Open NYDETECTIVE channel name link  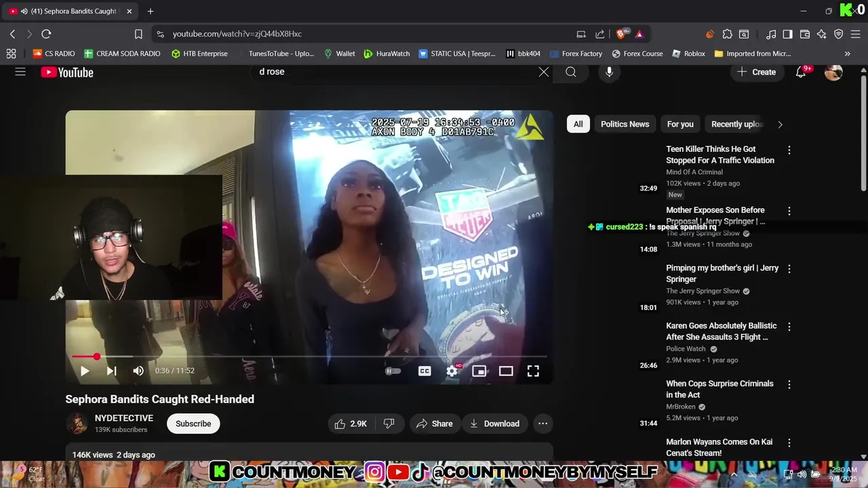(x=124, y=418)
